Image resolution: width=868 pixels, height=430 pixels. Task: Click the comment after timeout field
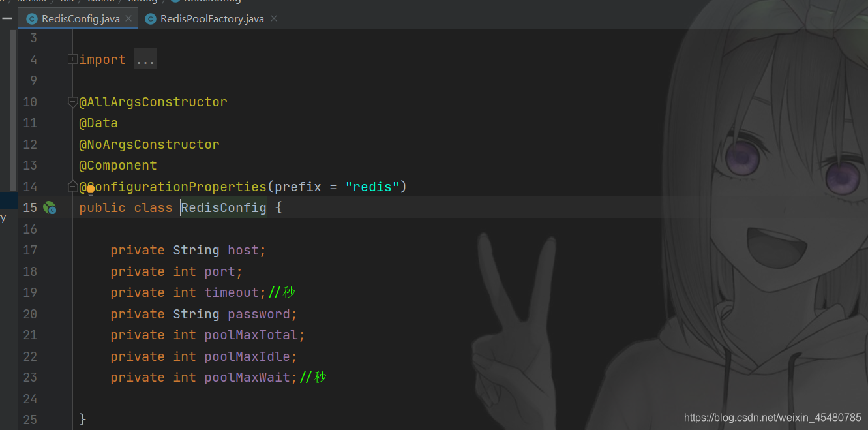tap(282, 293)
